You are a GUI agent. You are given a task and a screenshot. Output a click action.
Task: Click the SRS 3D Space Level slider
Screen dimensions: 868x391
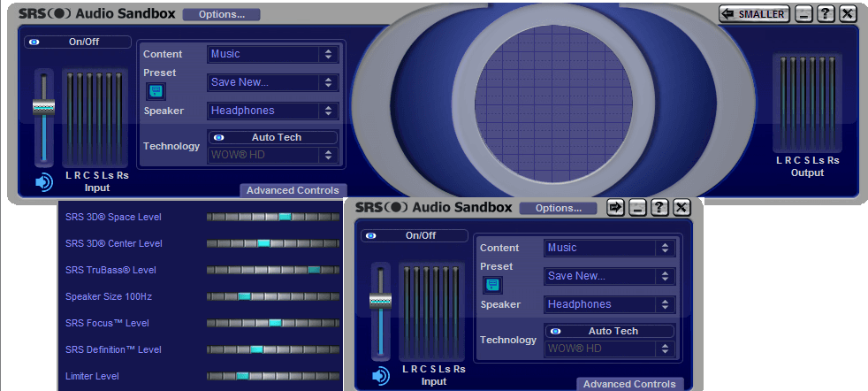pos(273,217)
